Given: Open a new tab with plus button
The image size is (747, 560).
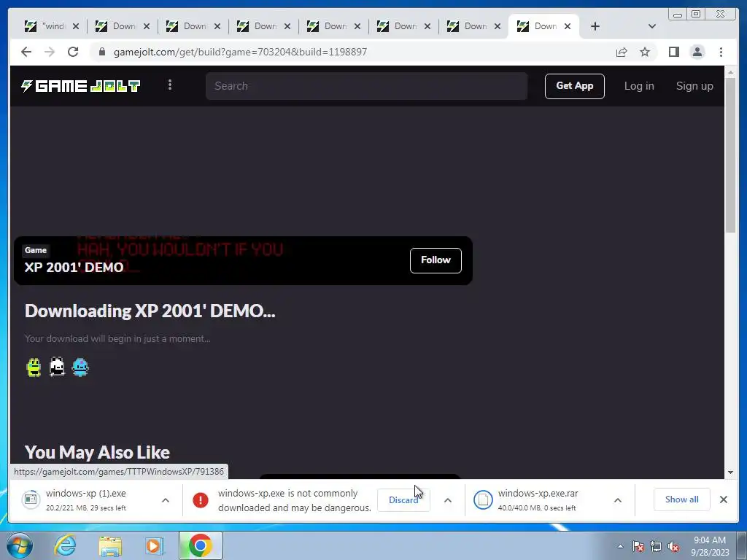Looking at the screenshot, I should click(x=595, y=26).
